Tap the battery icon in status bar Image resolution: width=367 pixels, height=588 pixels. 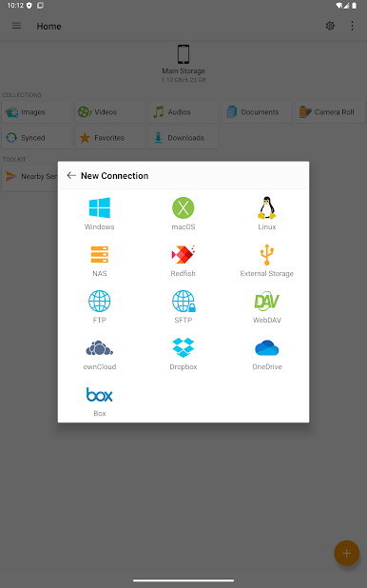pyautogui.click(x=355, y=6)
